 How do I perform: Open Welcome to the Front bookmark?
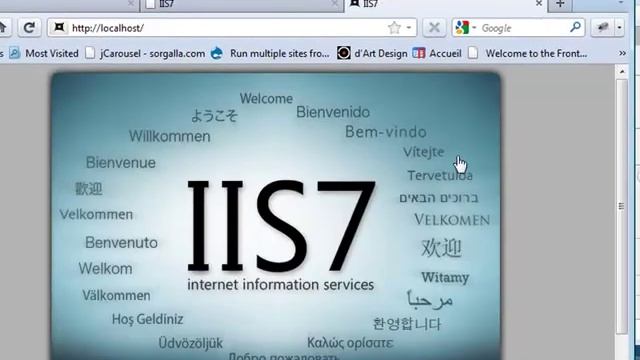point(527,53)
